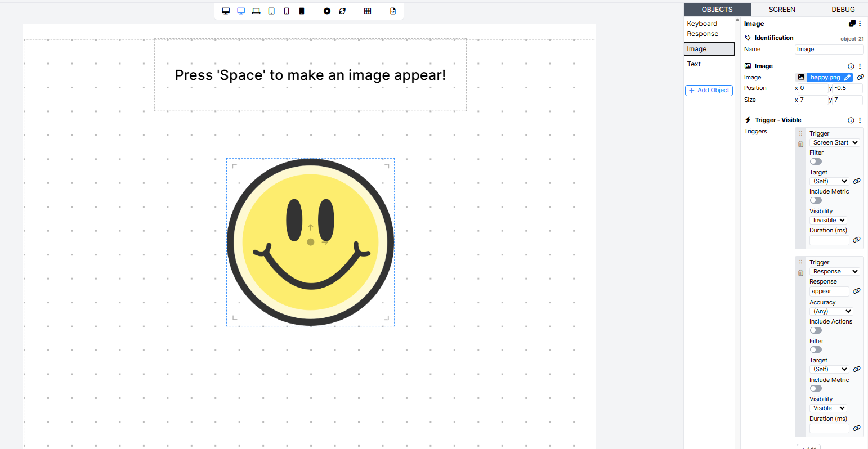Open the Visibility dropdown showing Invisible
The image size is (868, 449).
(x=827, y=220)
